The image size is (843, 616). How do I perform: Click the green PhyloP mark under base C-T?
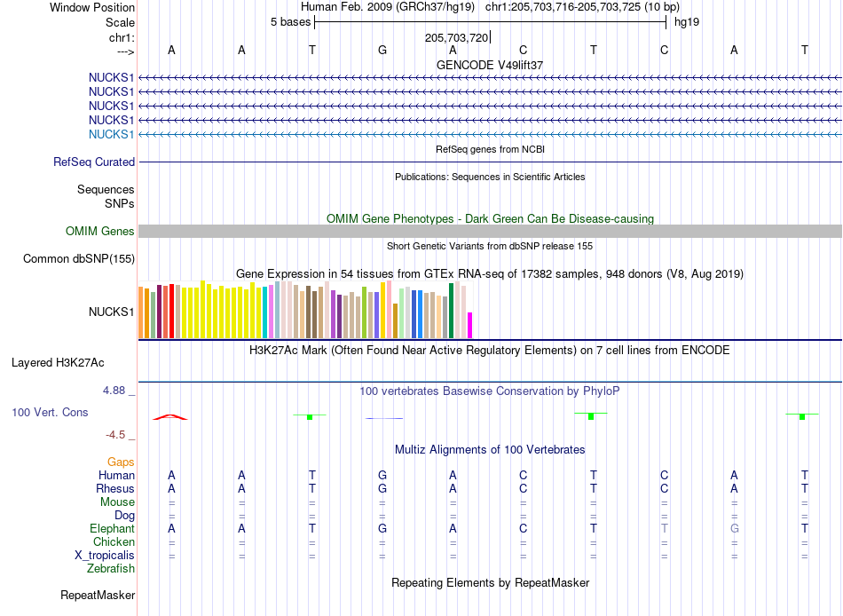(x=591, y=416)
